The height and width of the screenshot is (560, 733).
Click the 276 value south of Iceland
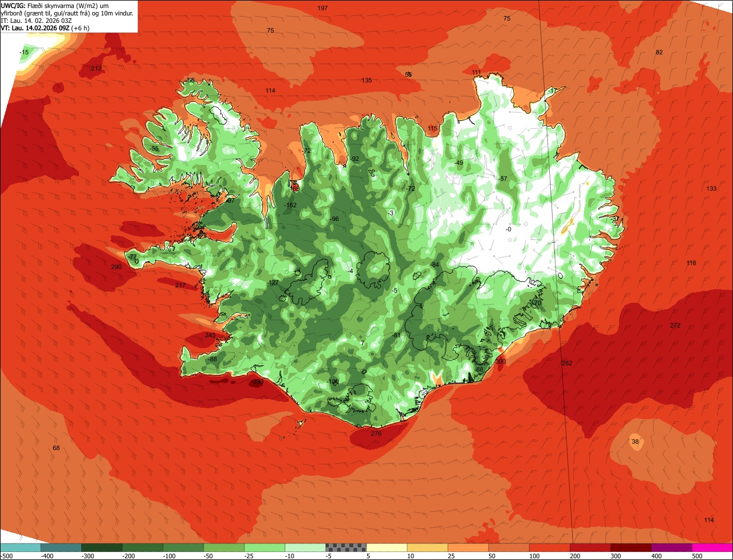tap(376, 434)
